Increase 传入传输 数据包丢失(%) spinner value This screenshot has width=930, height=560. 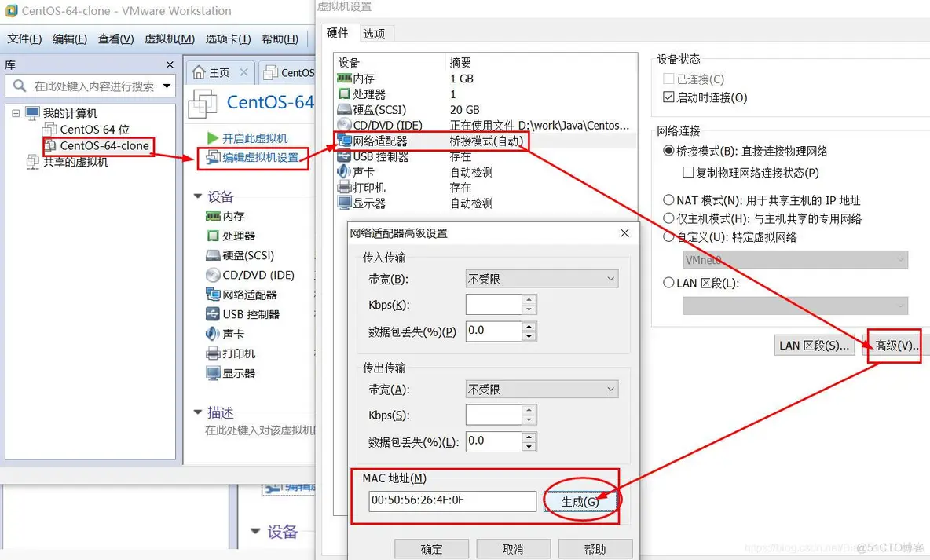pos(529,326)
